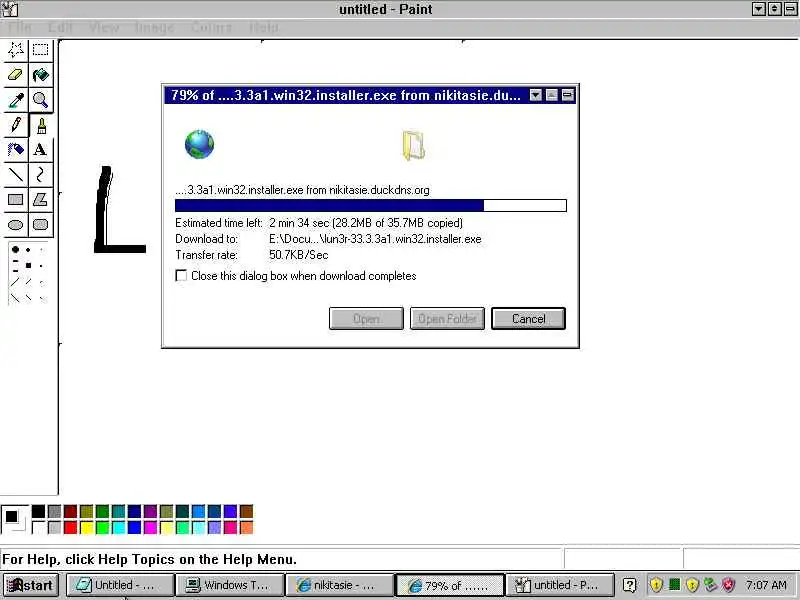This screenshot has width=800, height=600.
Task: Click '2 min 34 sec (28.2MB of 35.7MB copied)' text
Action: [366, 223]
